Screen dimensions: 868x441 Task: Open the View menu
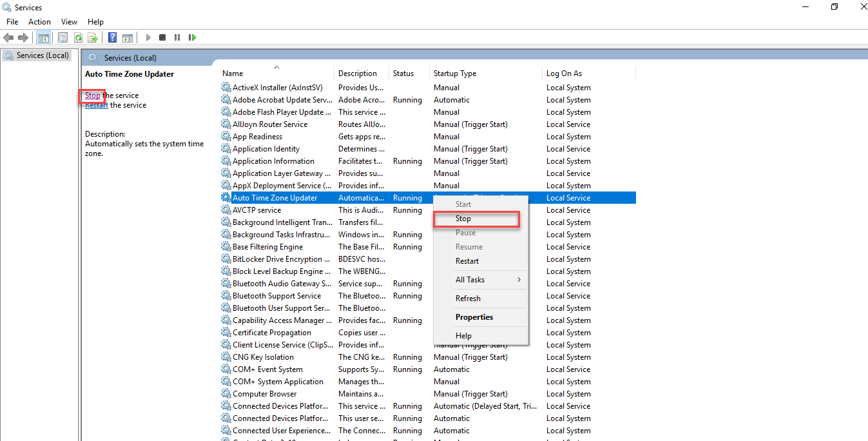pos(69,22)
